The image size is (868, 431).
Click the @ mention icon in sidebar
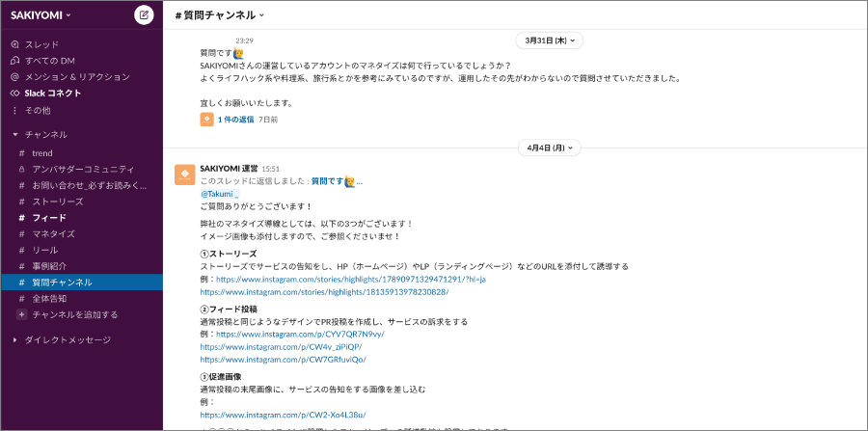pos(14,76)
